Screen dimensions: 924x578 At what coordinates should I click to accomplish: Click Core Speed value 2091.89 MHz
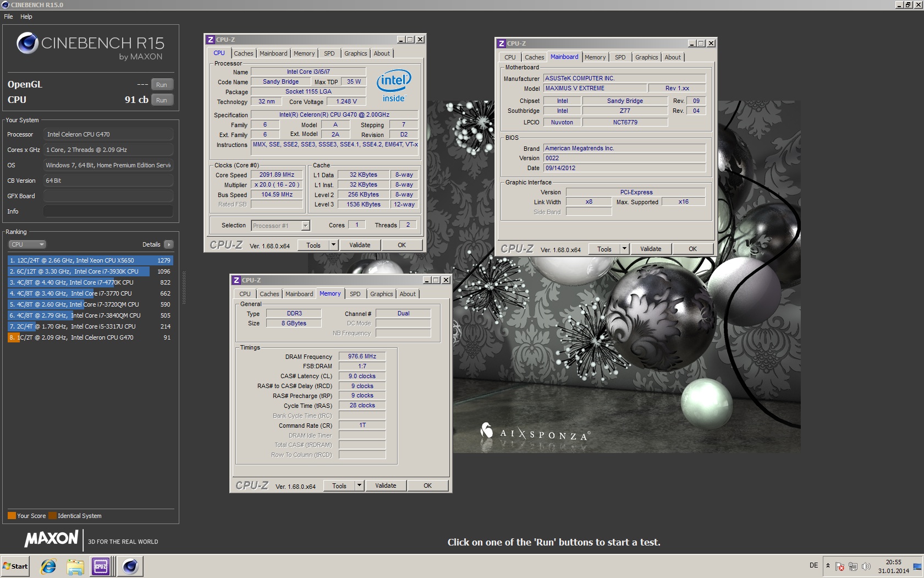(x=277, y=175)
